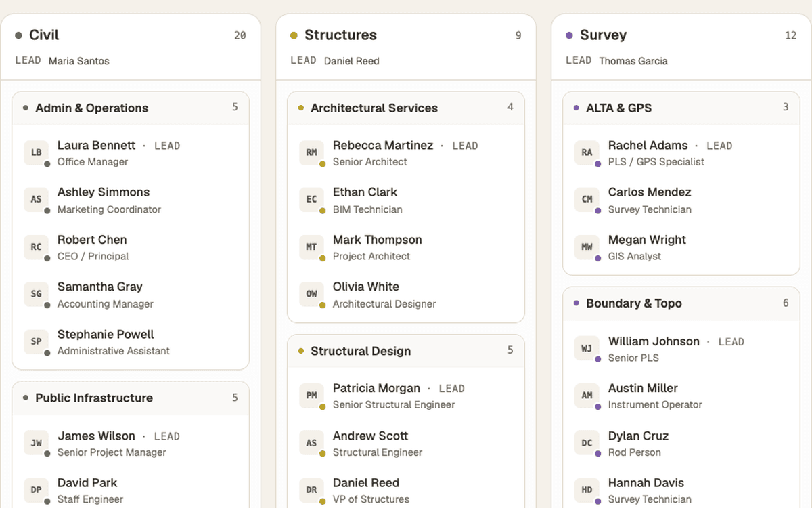Click the DC avatar for Dylan Cruz

[x=587, y=443]
